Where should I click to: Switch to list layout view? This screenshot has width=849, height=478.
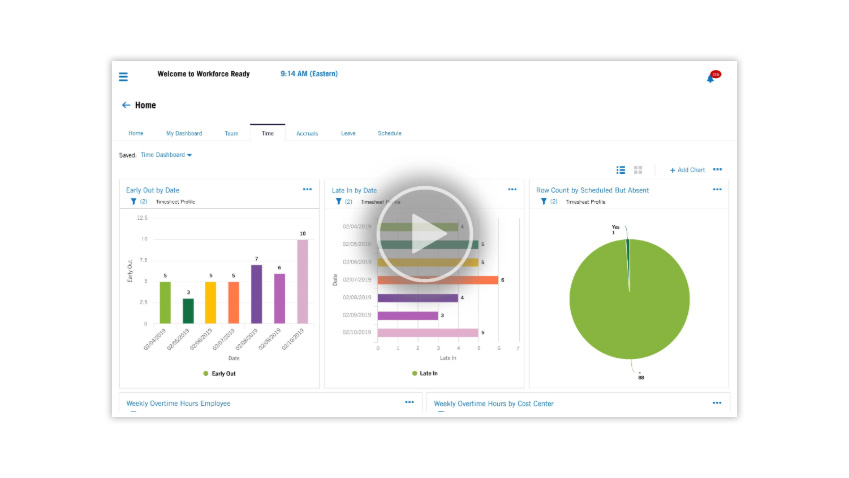click(x=621, y=170)
